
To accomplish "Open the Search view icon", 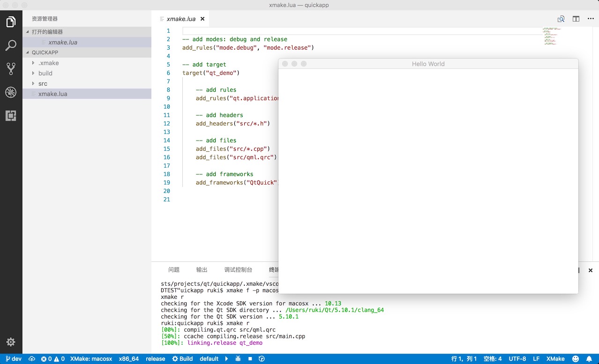I will pos(11,45).
